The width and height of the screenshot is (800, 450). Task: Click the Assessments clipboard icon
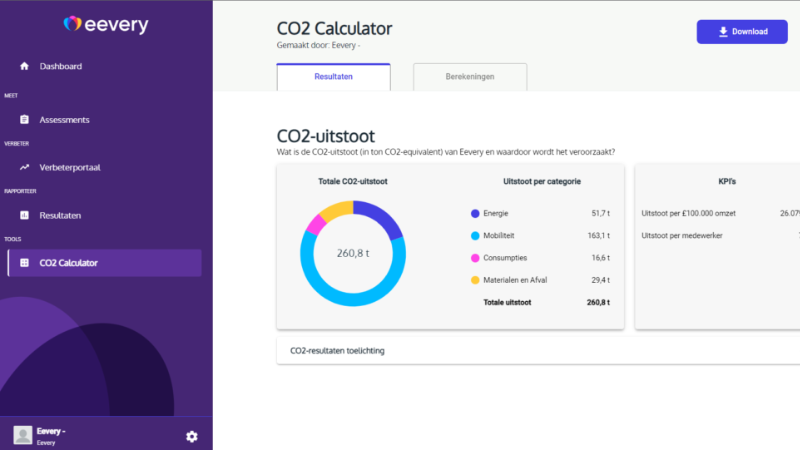coord(24,119)
